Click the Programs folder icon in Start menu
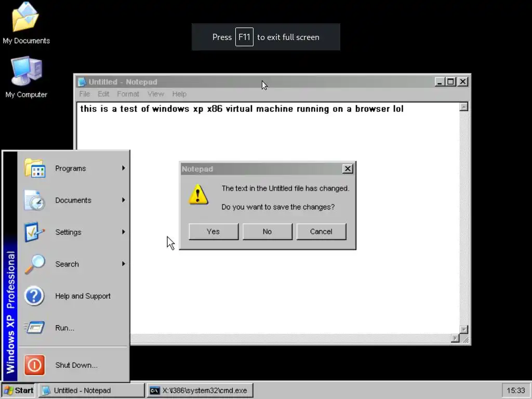The width and height of the screenshot is (532, 399). [35, 168]
